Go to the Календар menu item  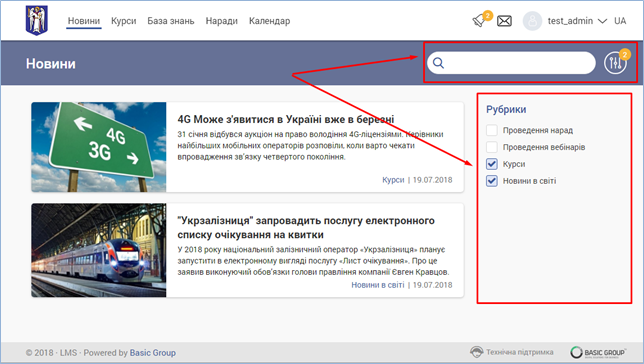pyautogui.click(x=269, y=21)
